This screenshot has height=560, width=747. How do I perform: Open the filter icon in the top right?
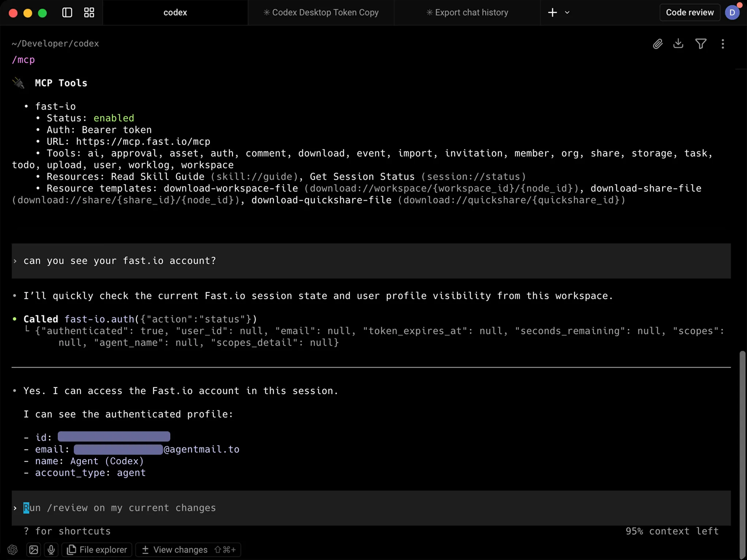(701, 43)
